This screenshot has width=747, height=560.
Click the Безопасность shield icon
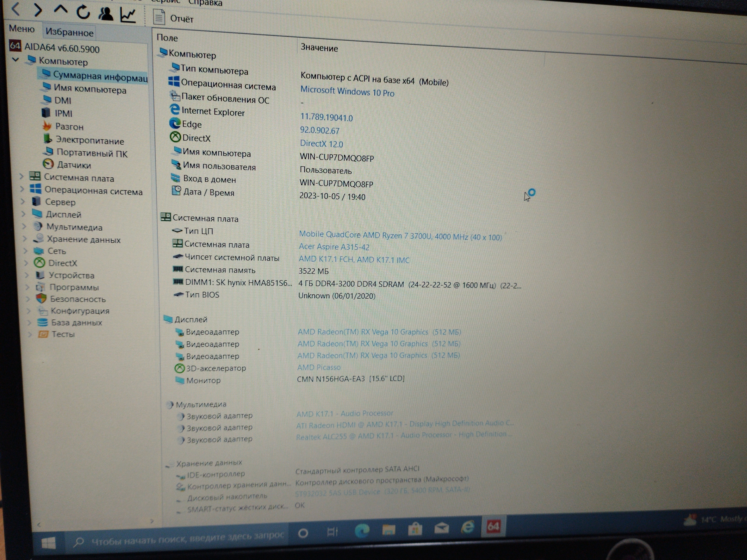pyautogui.click(x=41, y=298)
